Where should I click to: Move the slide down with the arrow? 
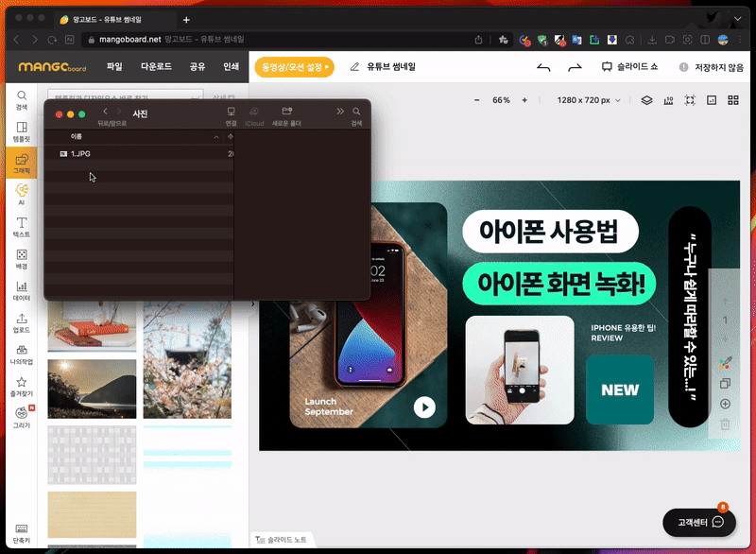(x=725, y=338)
